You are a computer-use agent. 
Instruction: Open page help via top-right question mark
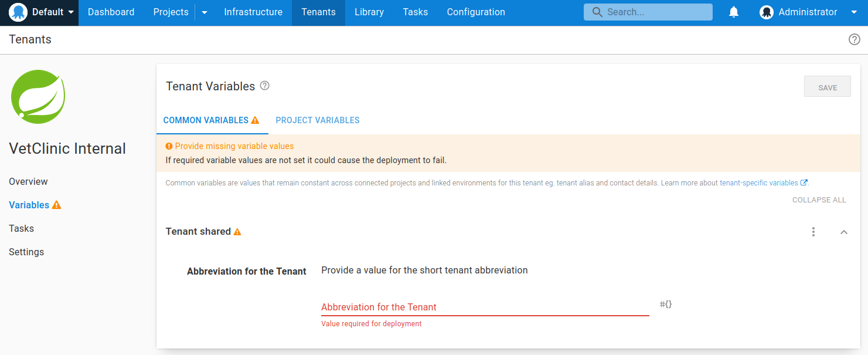[x=854, y=39]
